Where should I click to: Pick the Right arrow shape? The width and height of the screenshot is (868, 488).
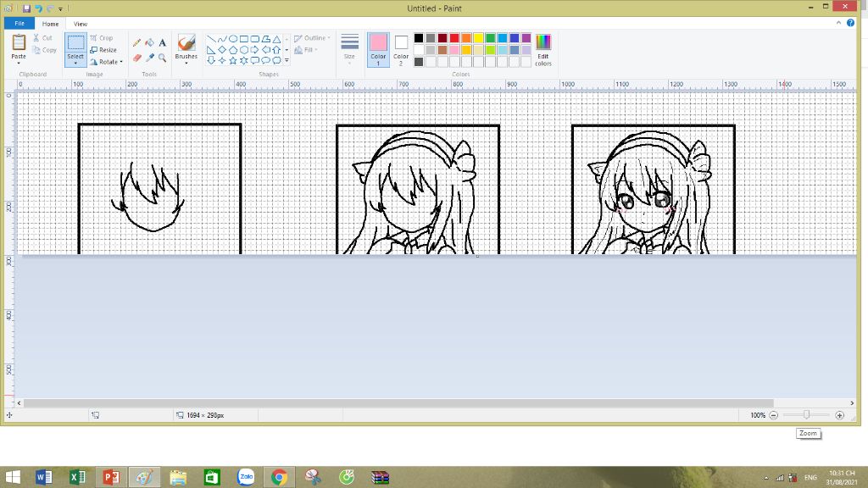coord(254,50)
